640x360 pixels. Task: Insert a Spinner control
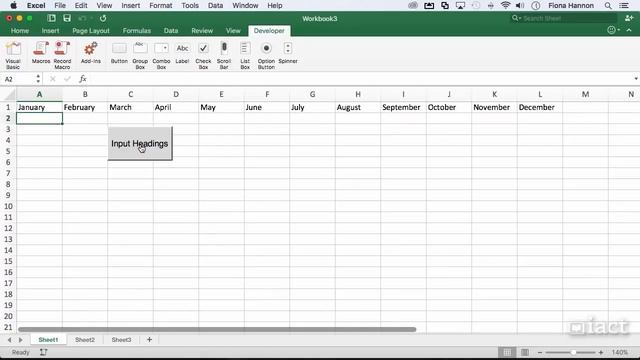(288, 52)
